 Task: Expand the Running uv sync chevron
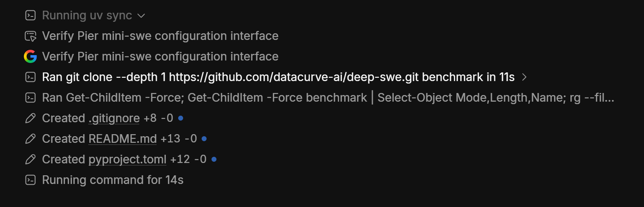(x=141, y=16)
